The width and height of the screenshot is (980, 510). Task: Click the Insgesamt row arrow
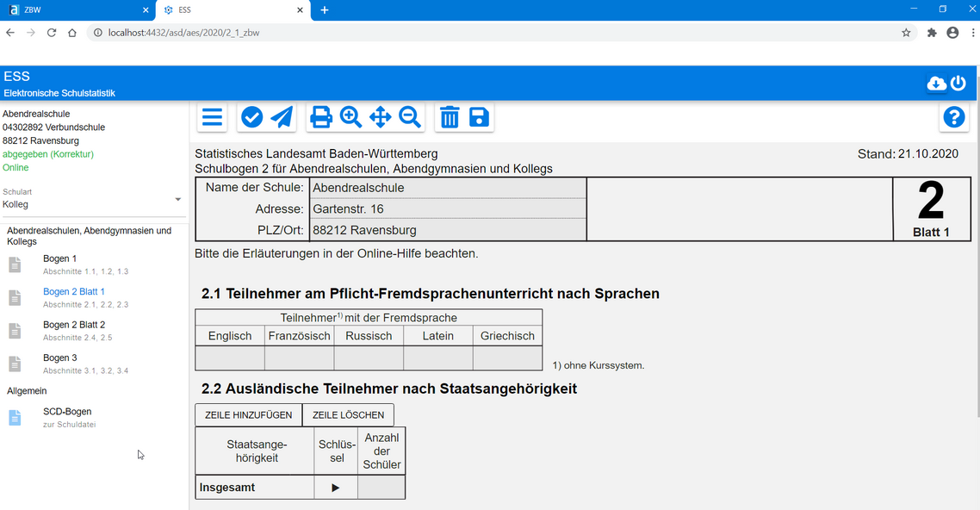tap(336, 488)
